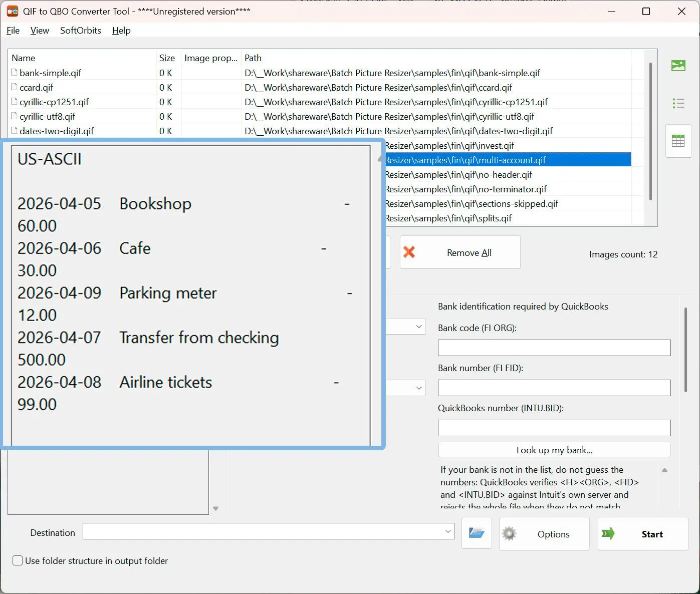Select the highlighted multi-account.qif path row
Viewport: 700px width, 594px height.
[x=508, y=160]
